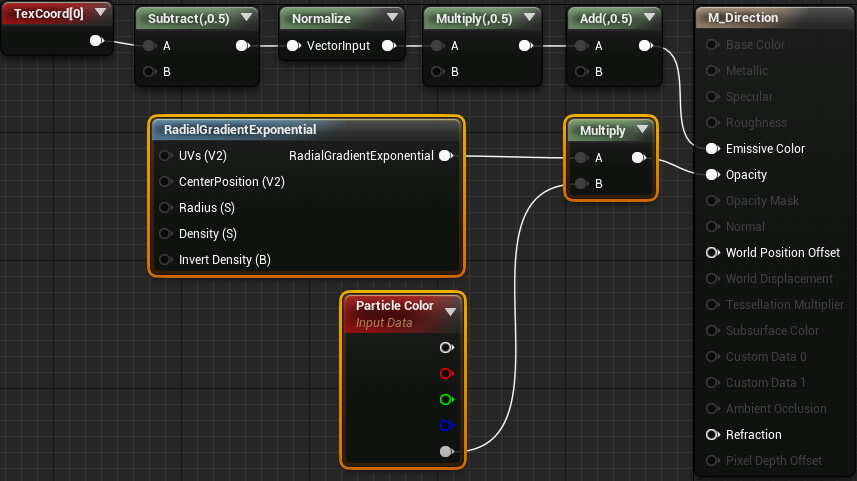Click the Radius (S) input pin
The image size is (857, 481).
click(165, 208)
